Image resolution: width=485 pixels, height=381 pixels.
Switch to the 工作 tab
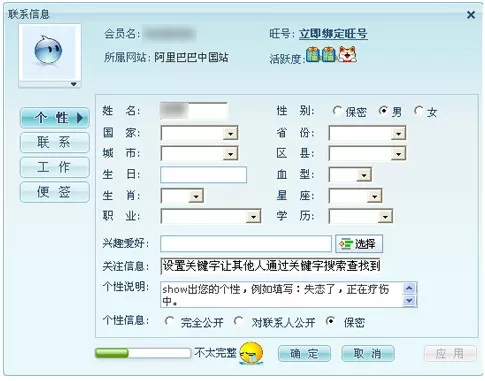[55, 167]
